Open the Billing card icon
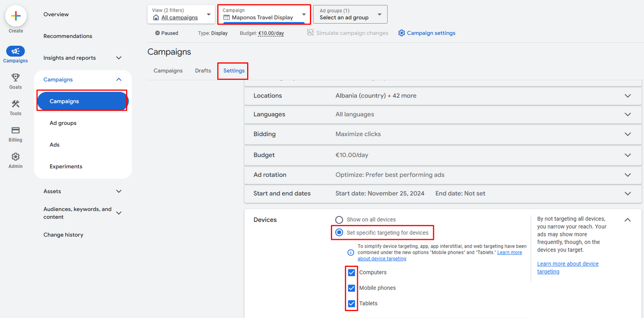This screenshot has height=318, width=644. 15,130
